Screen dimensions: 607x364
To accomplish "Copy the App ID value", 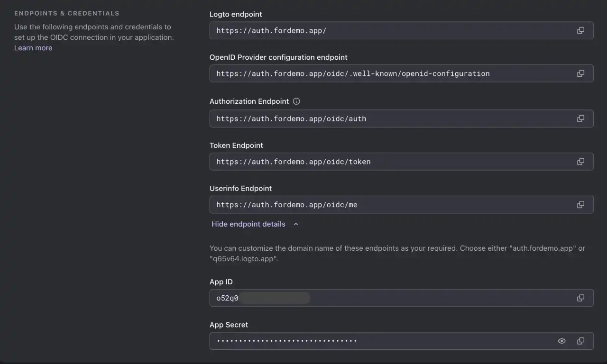I will coord(580,298).
